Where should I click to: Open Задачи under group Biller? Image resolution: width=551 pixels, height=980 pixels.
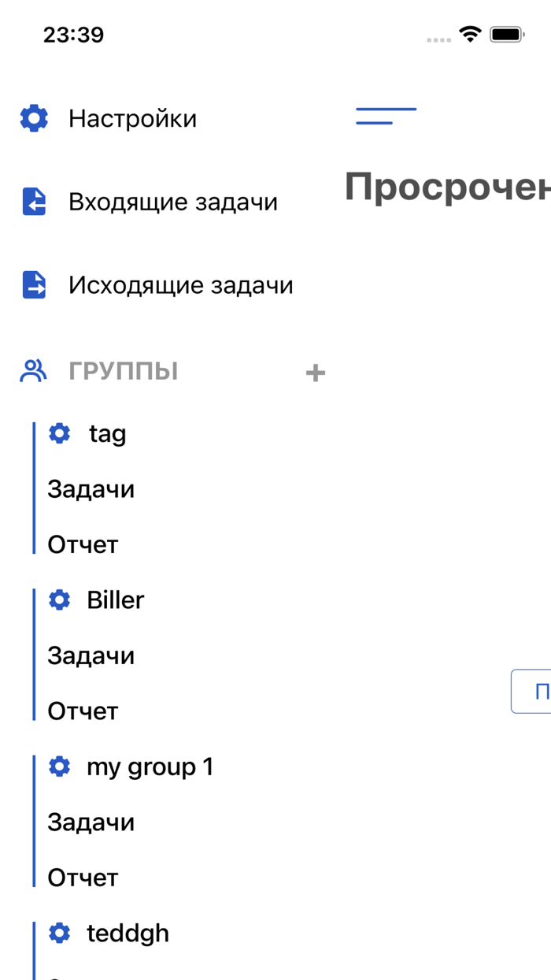91,655
